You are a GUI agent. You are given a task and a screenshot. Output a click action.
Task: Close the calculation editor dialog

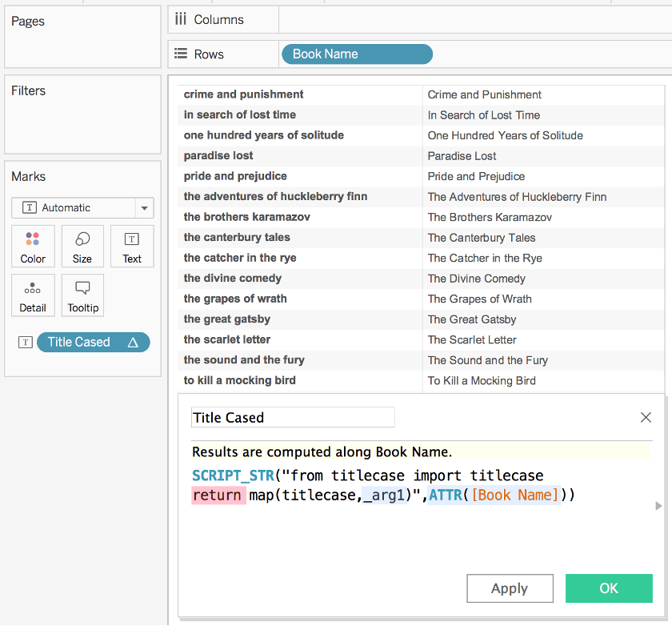pos(646,417)
